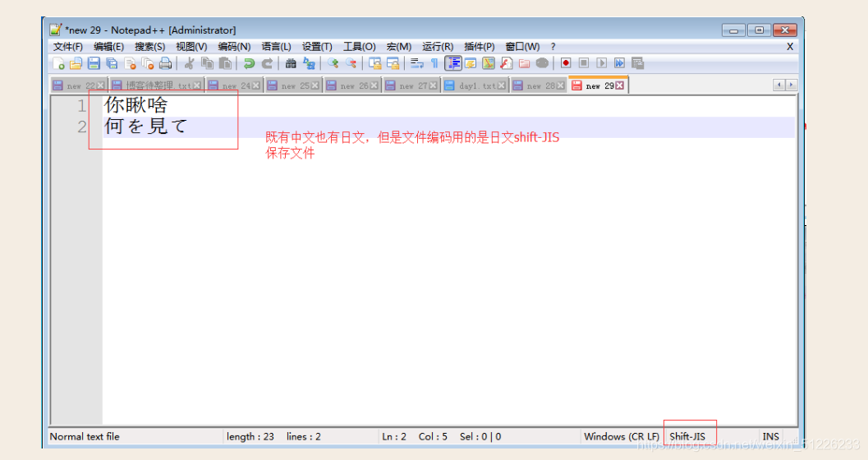Switch to the new 24 tab

(x=233, y=85)
